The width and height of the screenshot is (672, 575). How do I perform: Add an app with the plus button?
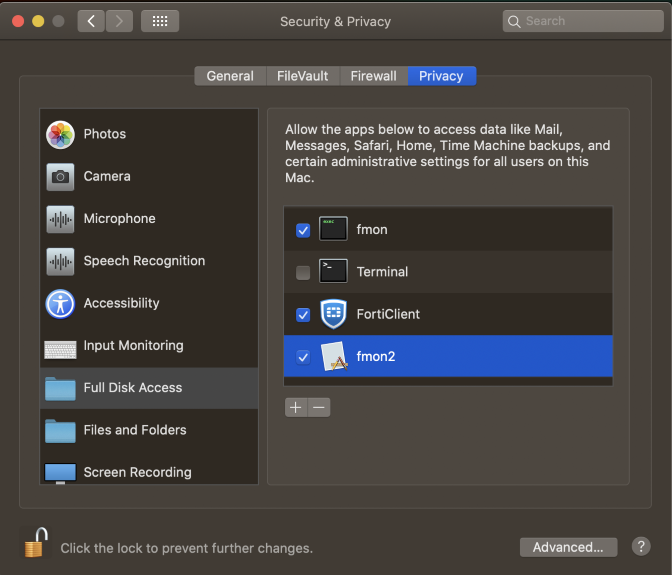click(x=296, y=407)
